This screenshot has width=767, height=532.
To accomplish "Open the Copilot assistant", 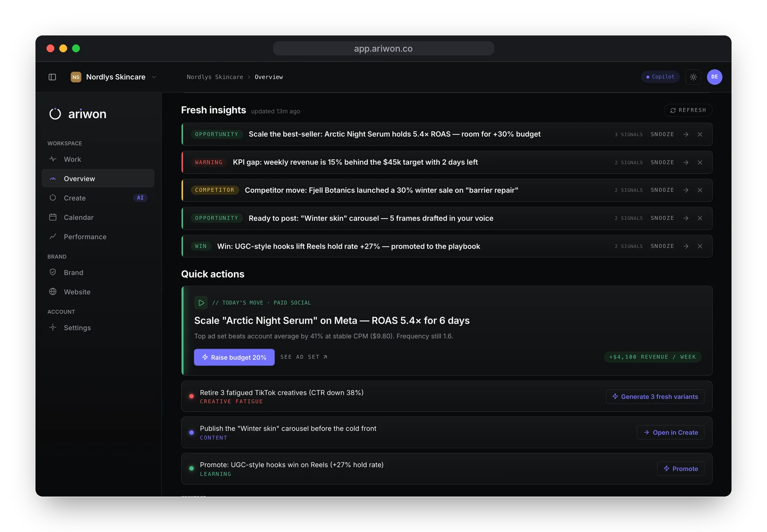I will [x=660, y=77].
